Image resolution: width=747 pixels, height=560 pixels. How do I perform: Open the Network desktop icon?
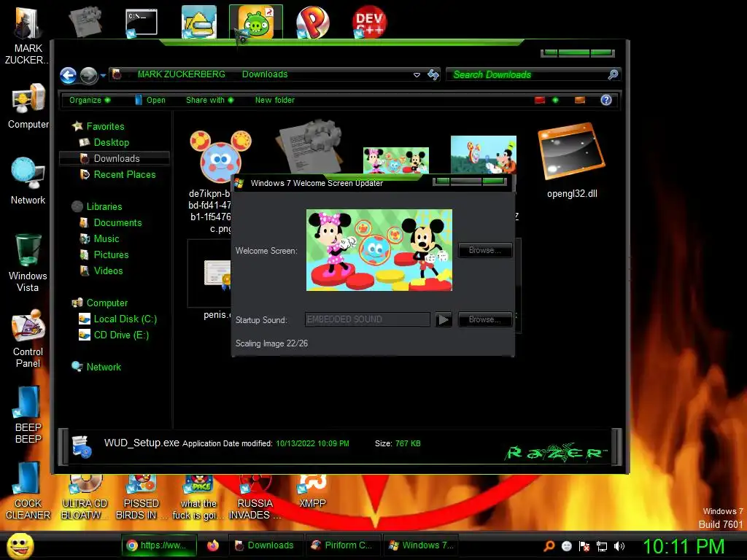[28, 181]
